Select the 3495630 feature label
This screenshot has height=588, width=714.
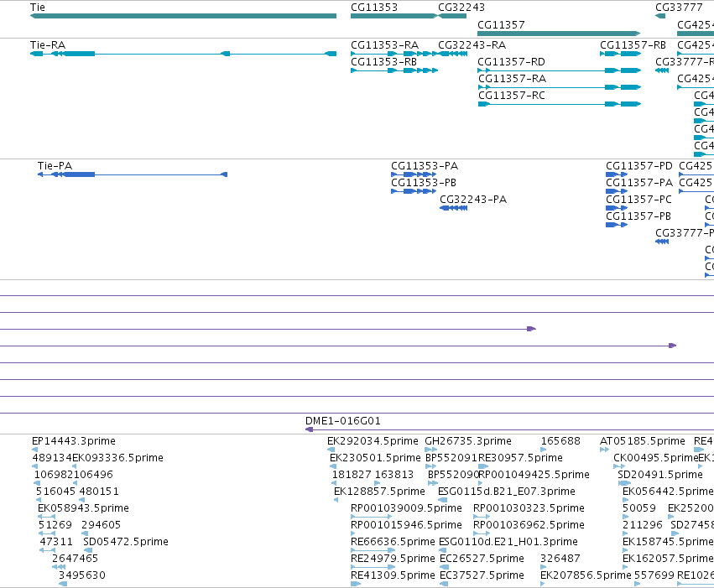[x=82, y=575]
